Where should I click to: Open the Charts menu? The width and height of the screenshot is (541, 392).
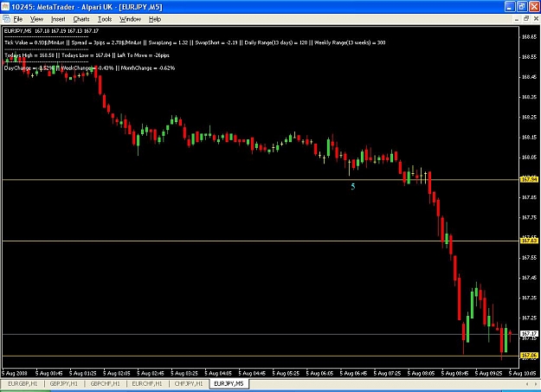pyautogui.click(x=81, y=19)
